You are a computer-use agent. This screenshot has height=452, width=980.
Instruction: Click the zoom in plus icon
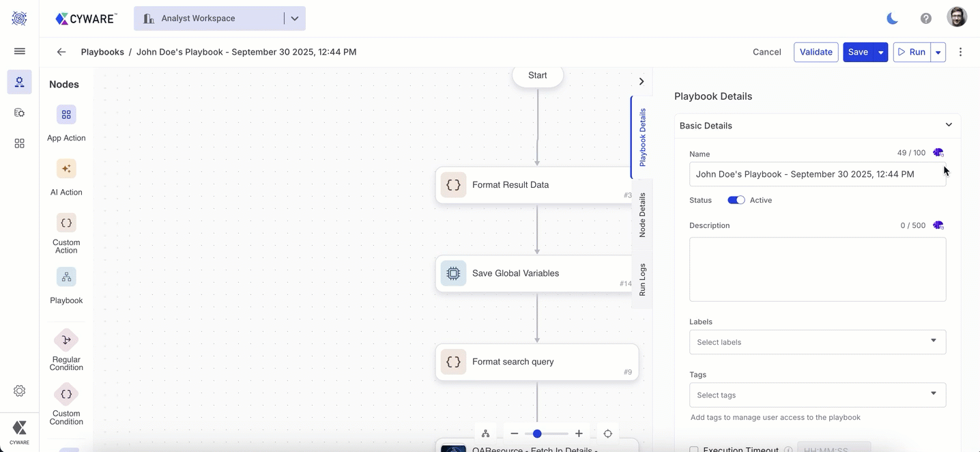pyautogui.click(x=579, y=434)
